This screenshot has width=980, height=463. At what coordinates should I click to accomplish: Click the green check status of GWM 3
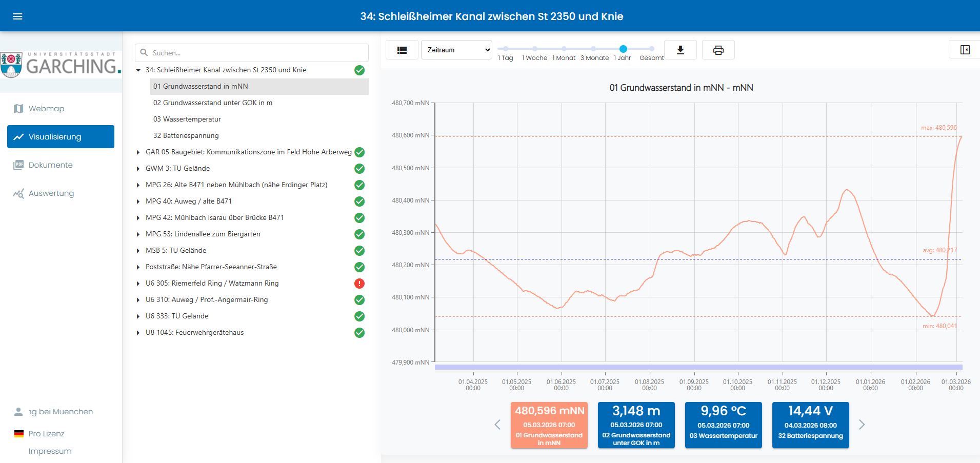click(359, 169)
